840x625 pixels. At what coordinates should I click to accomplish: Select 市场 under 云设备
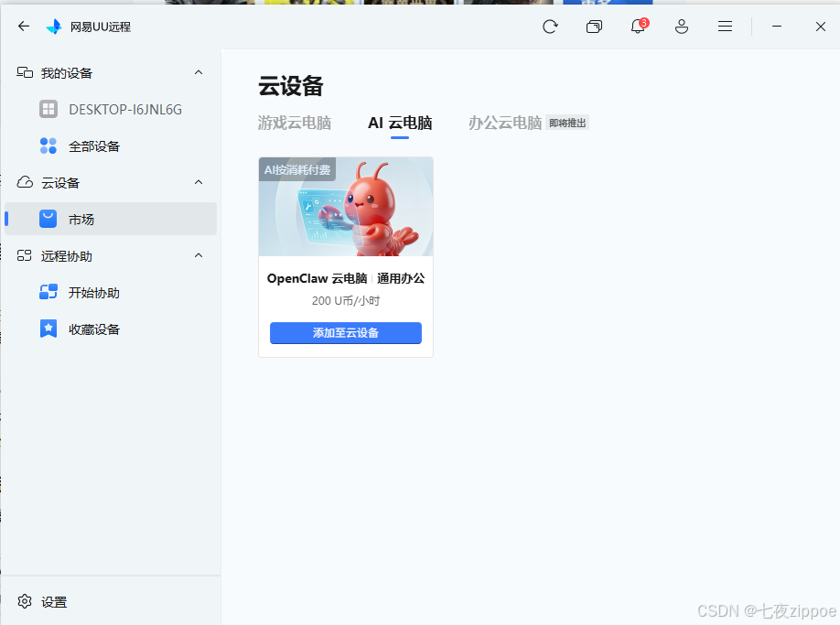111,219
